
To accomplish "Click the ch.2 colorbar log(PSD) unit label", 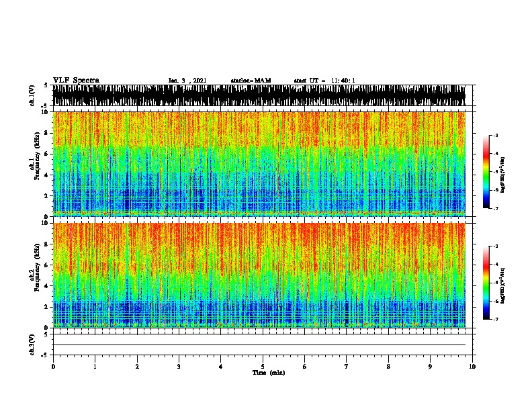I will 502,285.
